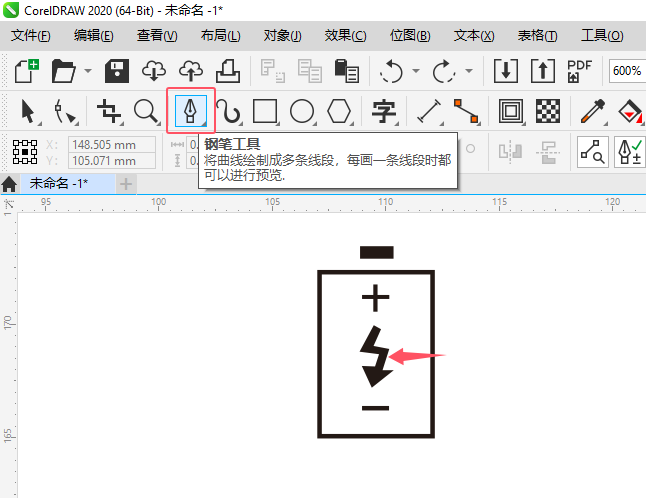Open the 布局(L) menu
The height and width of the screenshot is (498, 646).
pos(220,35)
